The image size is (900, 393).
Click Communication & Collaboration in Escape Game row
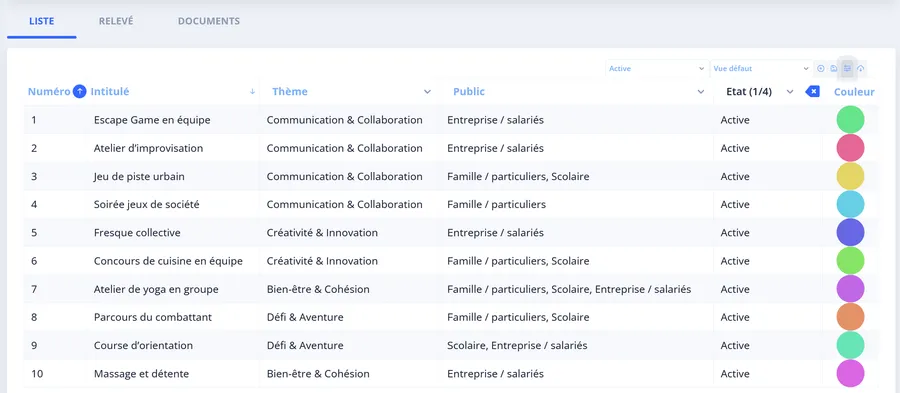pyautogui.click(x=344, y=120)
